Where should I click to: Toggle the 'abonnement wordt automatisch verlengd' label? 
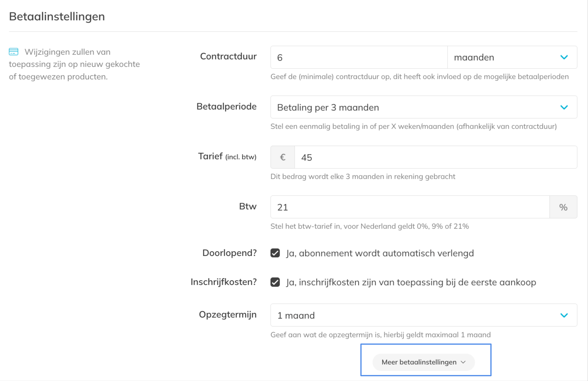(380, 253)
